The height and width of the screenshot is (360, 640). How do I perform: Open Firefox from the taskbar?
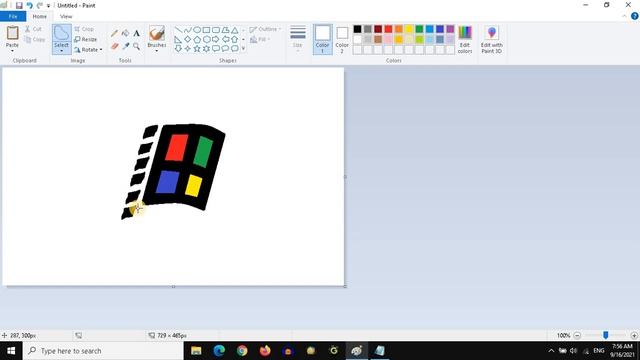click(265, 351)
